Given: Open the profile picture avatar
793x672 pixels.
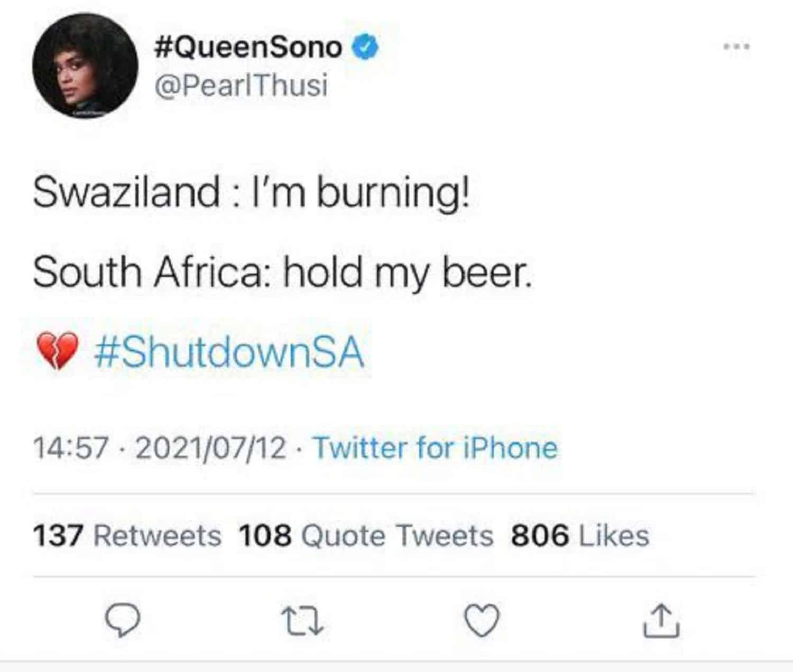Looking at the screenshot, I should point(85,66).
